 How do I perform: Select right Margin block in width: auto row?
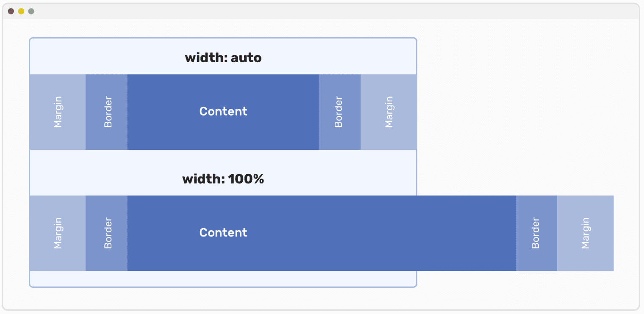click(389, 112)
